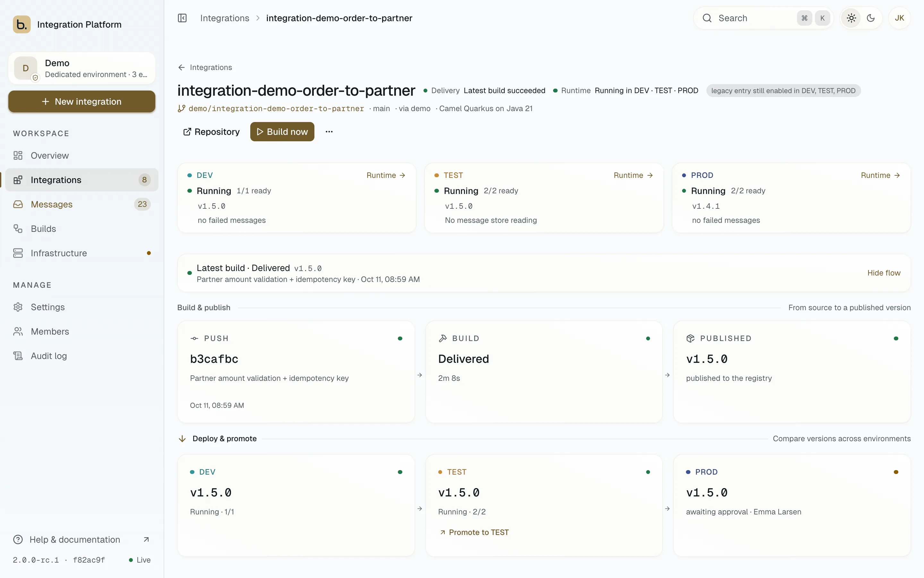Screen dimensions: 924x578
Task: Select Integrations in the sidebar
Action: 82,180
